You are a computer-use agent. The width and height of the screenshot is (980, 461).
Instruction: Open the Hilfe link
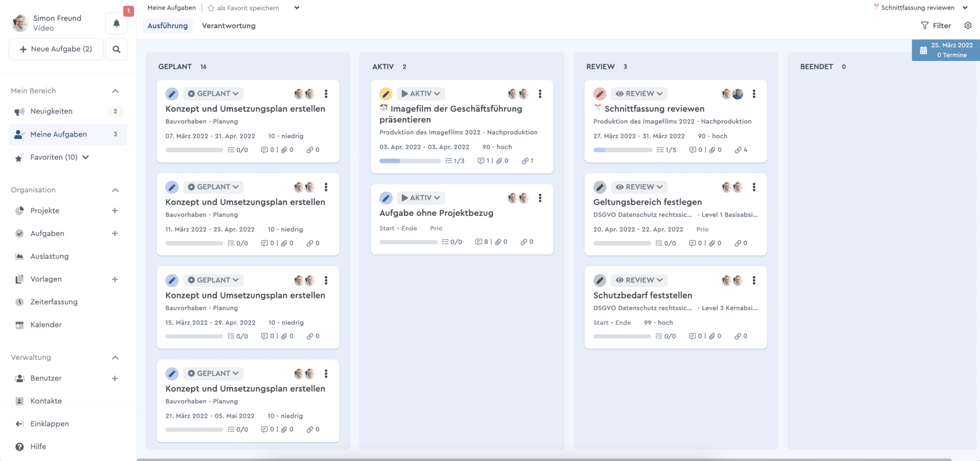coord(38,446)
